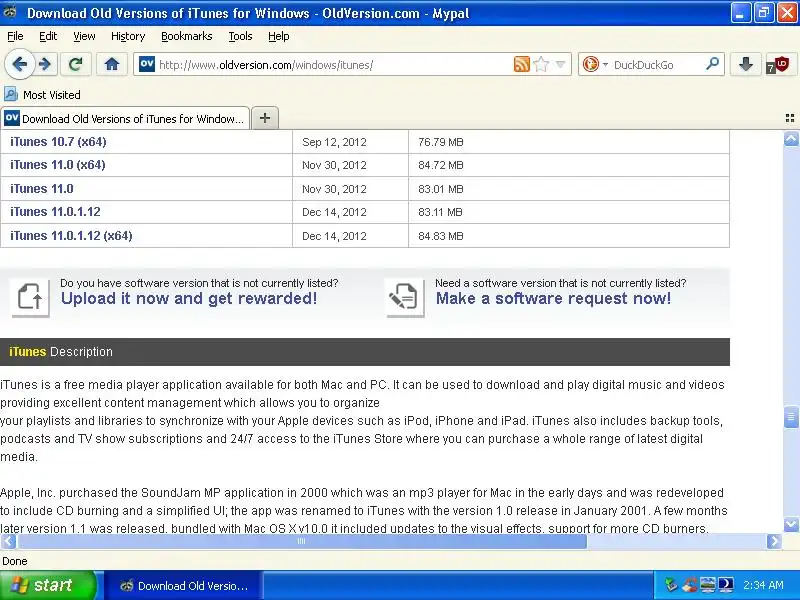Viewport: 800px width, 600px height.
Task: Subscribe via the RSS feed icon
Action: click(521, 64)
